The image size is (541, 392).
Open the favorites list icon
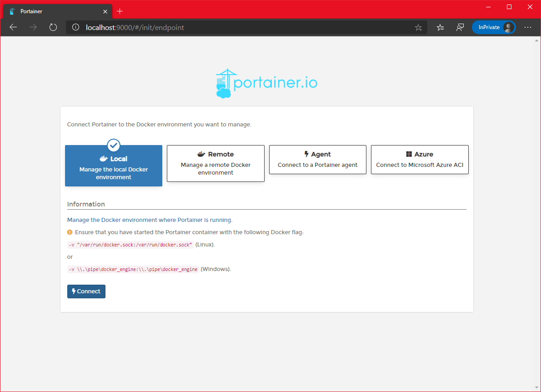tap(440, 27)
